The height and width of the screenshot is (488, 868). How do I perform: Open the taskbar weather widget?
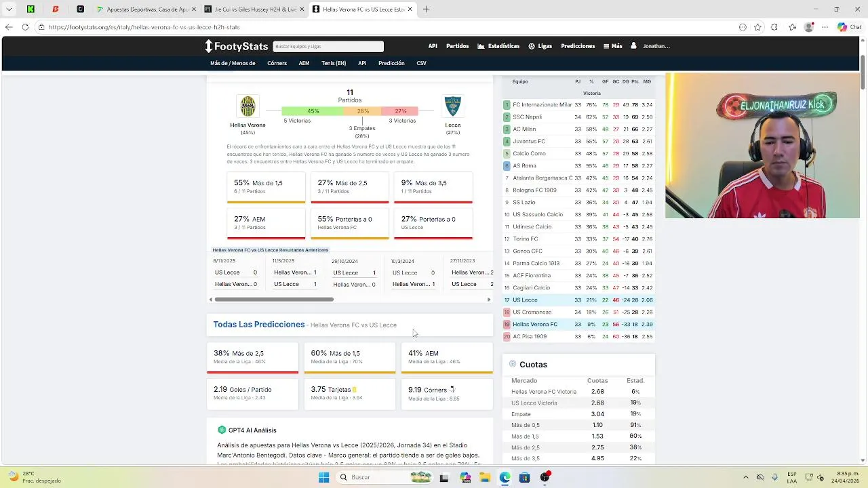[x=35, y=477]
